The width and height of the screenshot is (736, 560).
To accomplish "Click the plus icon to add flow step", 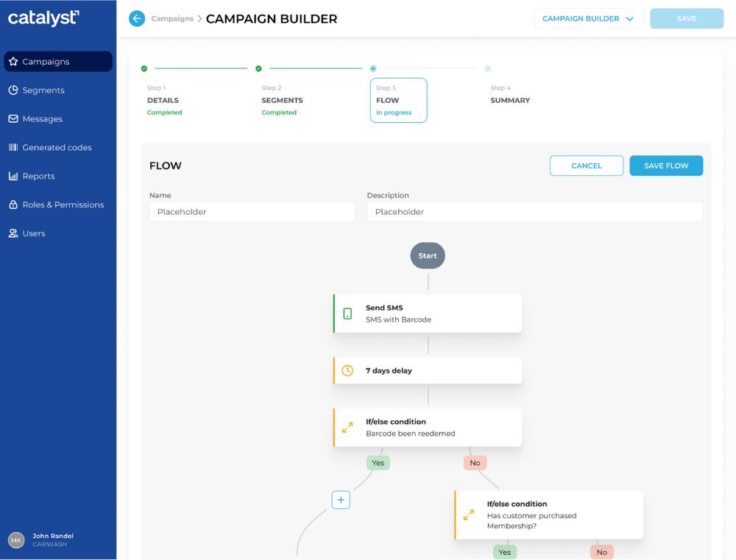I will coord(341,500).
